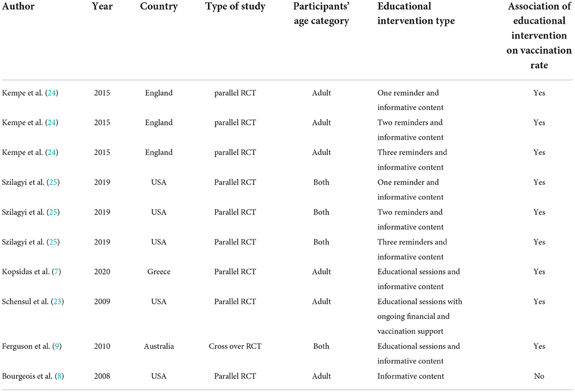Click the Cross over RCT cell
Image resolution: width=575 pixels, height=392 pixels.
coord(235,346)
